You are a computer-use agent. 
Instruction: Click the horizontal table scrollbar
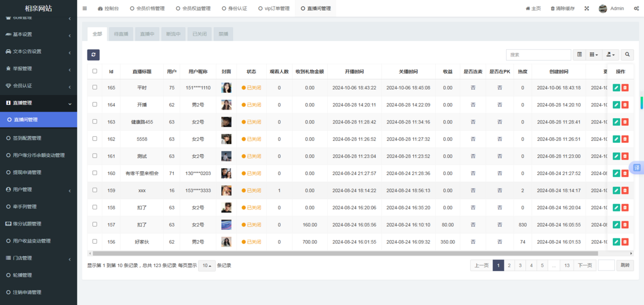tap(345, 253)
